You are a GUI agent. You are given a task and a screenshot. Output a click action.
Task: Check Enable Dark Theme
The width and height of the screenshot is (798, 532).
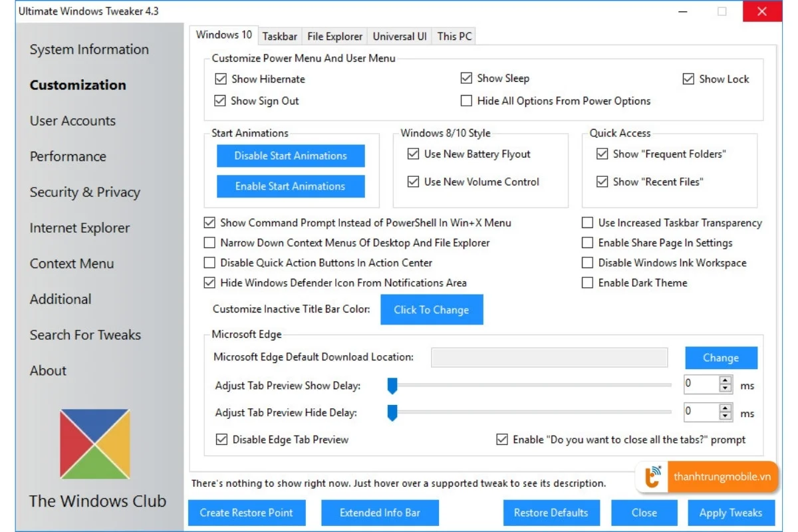[x=587, y=283]
